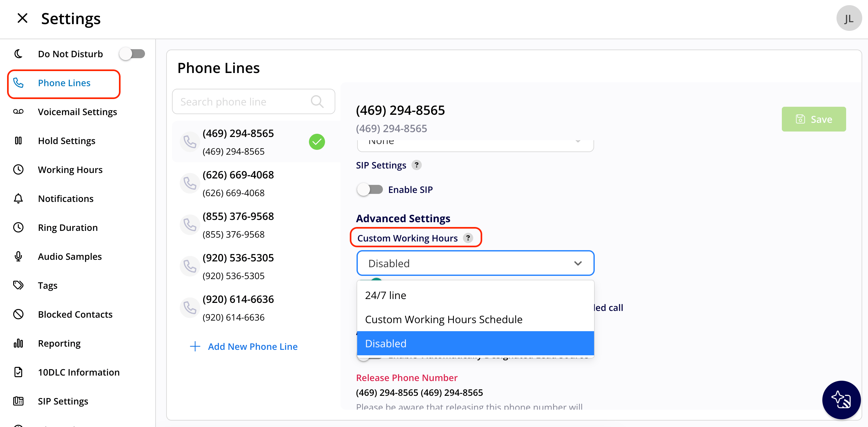Click the Tags label icon
Image resolution: width=868 pixels, height=427 pixels.
[x=18, y=286]
